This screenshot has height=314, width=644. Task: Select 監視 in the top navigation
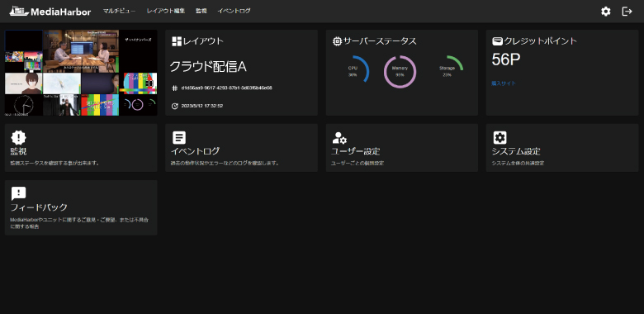pos(201,11)
